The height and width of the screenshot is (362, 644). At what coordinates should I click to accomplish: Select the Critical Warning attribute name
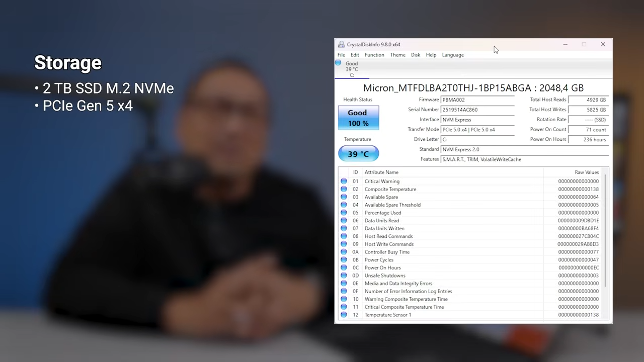pos(382,182)
